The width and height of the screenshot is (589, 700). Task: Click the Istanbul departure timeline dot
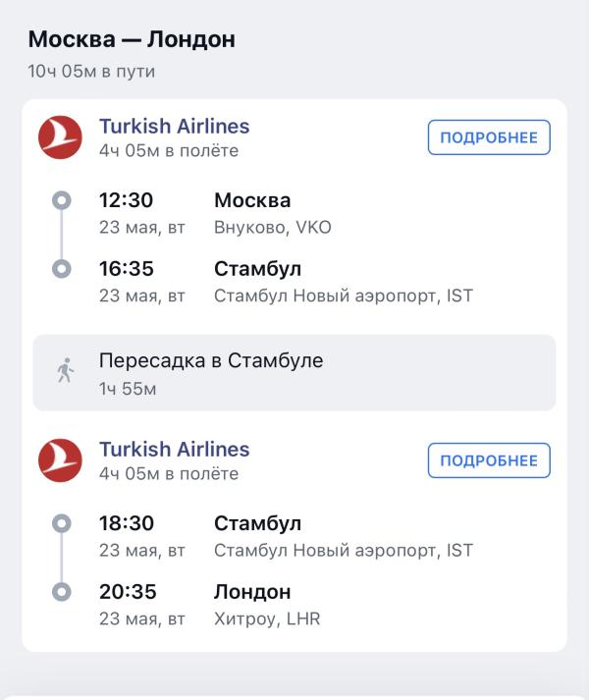click(62, 523)
